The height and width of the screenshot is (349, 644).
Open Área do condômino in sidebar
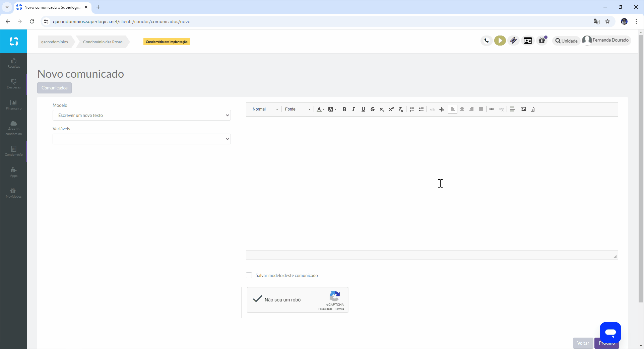[x=14, y=128]
